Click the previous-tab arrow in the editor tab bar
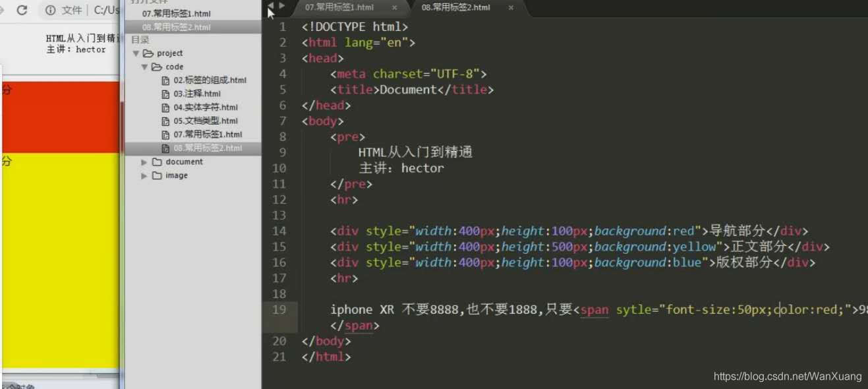The height and width of the screenshot is (389, 868). 271,5
